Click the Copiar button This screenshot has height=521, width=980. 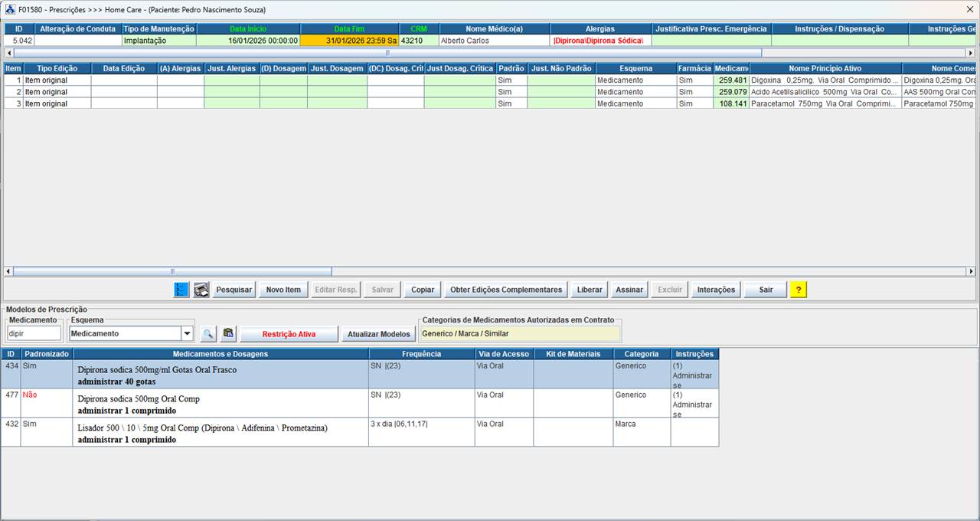click(422, 290)
